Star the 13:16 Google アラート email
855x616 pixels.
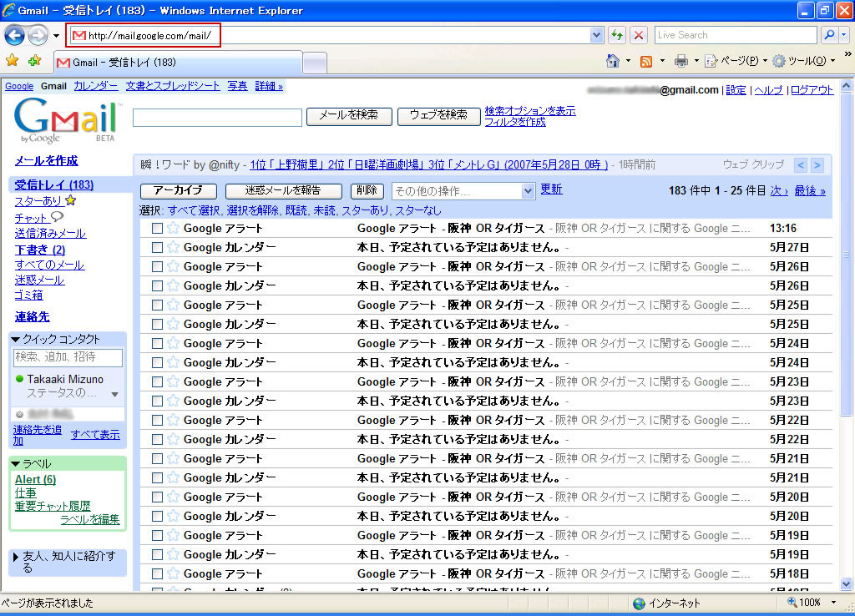(173, 228)
